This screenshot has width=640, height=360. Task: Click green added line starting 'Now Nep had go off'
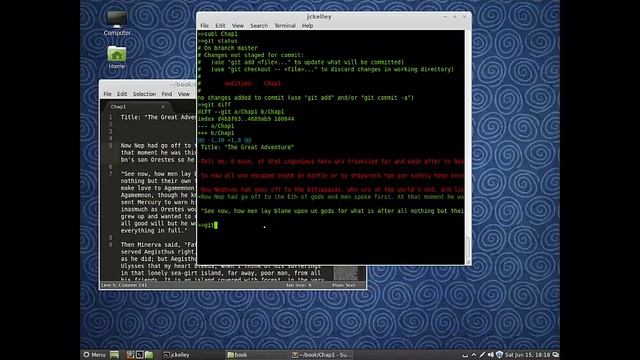click(x=331, y=197)
